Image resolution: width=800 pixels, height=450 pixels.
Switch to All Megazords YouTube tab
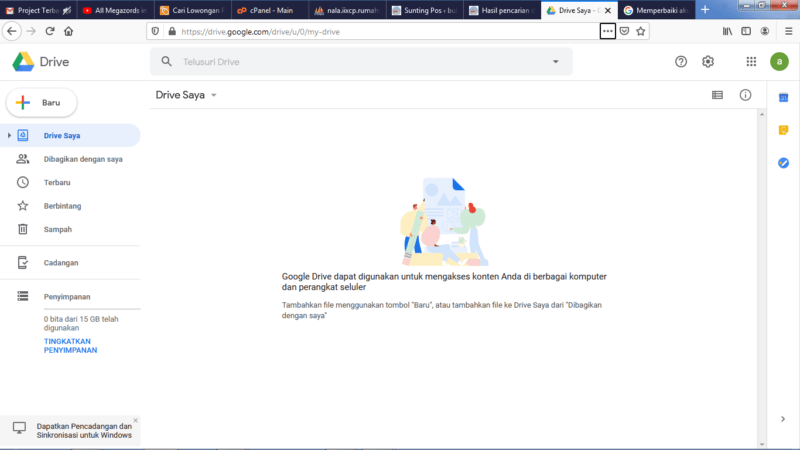coord(116,10)
